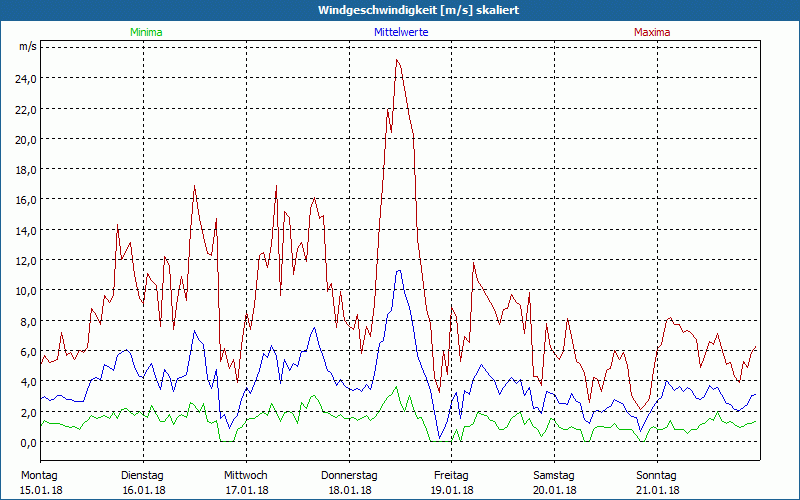Click the Dienstag day label
This screenshot has height=500, width=800.
pyautogui.click(x=142, y=476)
